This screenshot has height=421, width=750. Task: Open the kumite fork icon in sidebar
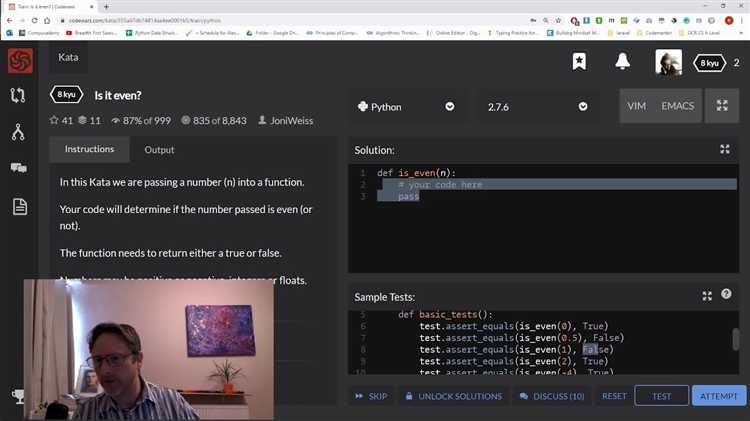[x=18, y=132]
